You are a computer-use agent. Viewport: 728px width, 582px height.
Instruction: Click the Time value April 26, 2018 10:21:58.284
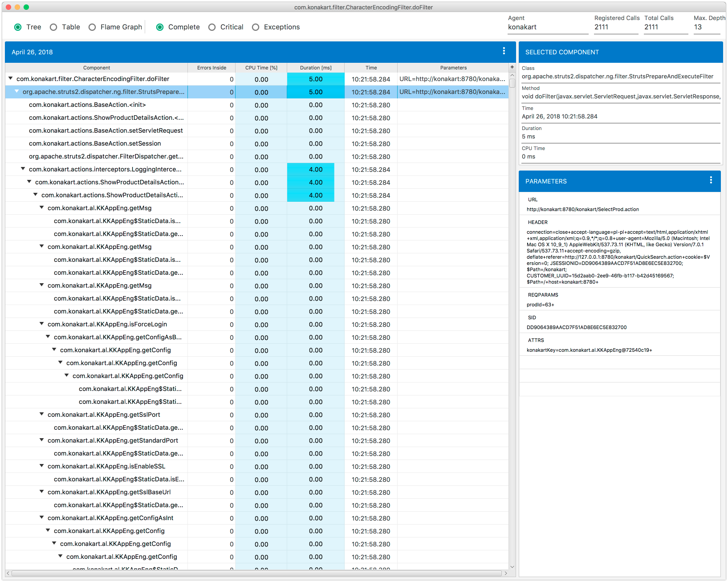[560, 116]
